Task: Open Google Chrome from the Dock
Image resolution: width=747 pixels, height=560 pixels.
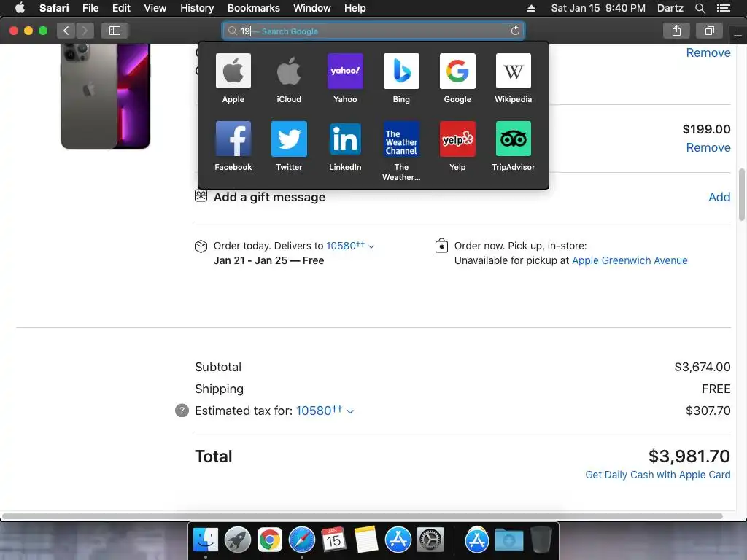Action: point(270,540)
